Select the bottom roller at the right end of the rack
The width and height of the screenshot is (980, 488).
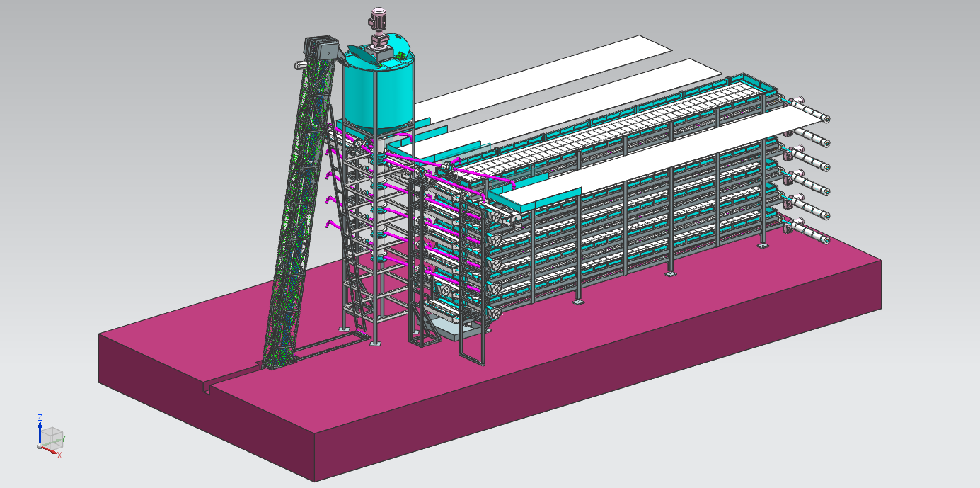(x=810, y=232)
